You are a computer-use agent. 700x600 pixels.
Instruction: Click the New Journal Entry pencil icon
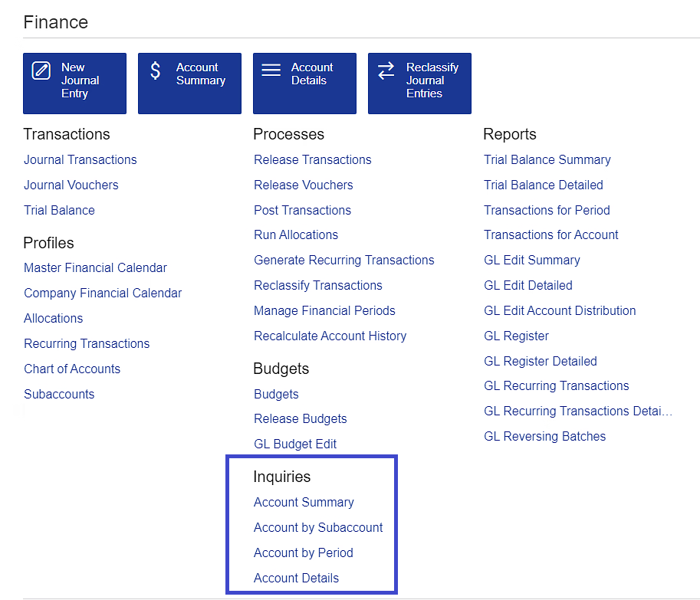point(41,70)
